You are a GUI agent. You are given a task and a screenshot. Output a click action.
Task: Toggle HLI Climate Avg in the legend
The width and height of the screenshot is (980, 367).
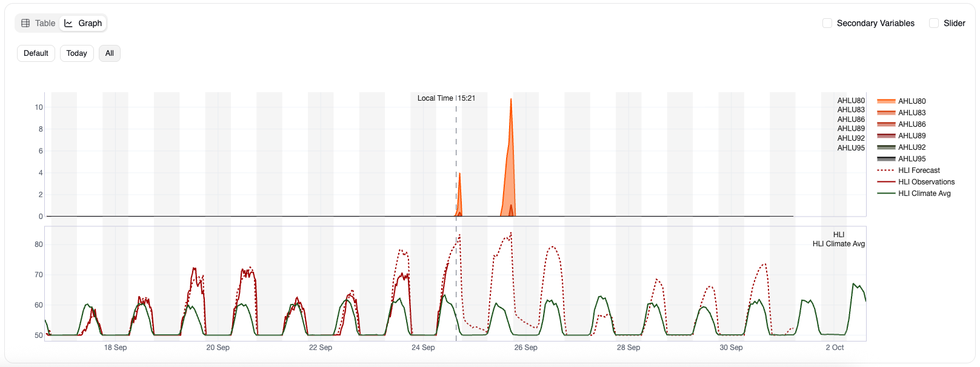tap(914, 194)
